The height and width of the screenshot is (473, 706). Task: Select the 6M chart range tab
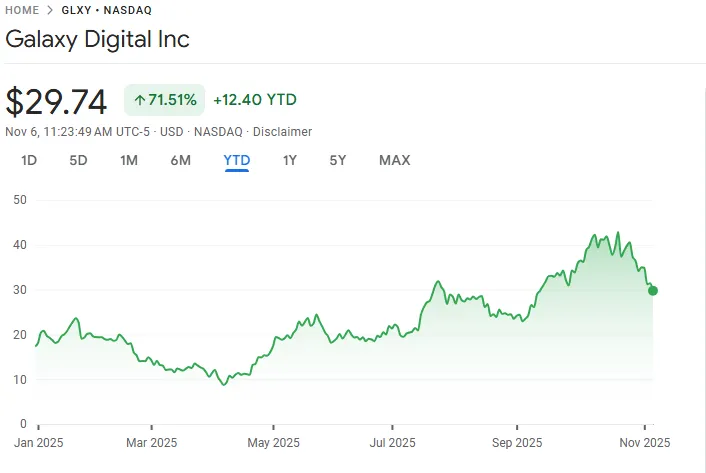pyautogui.click(x=180, y=160)
